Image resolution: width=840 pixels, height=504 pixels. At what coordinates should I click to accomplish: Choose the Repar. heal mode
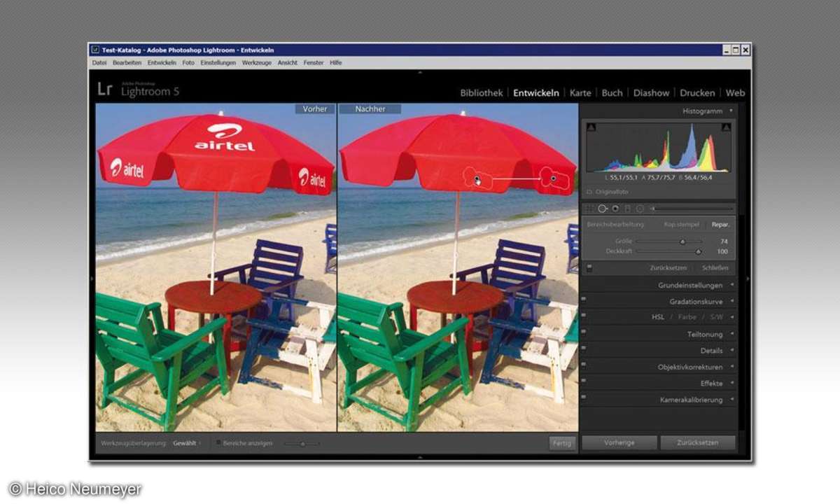point(720,225)
